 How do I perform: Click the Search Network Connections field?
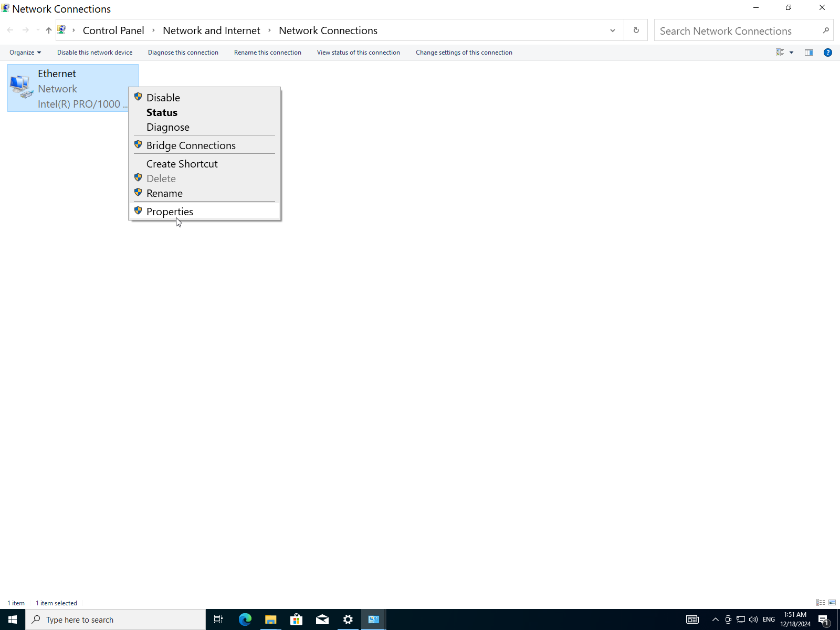(x=738, y=31)
